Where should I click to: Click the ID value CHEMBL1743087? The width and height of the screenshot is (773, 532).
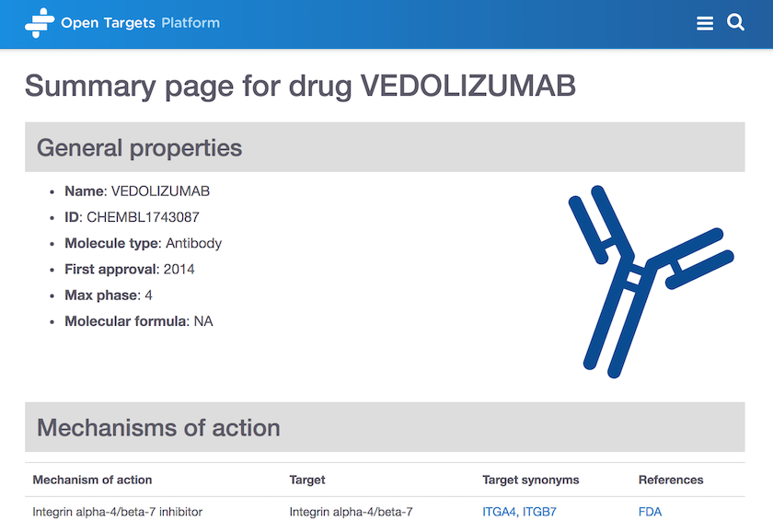pos(143,217)
